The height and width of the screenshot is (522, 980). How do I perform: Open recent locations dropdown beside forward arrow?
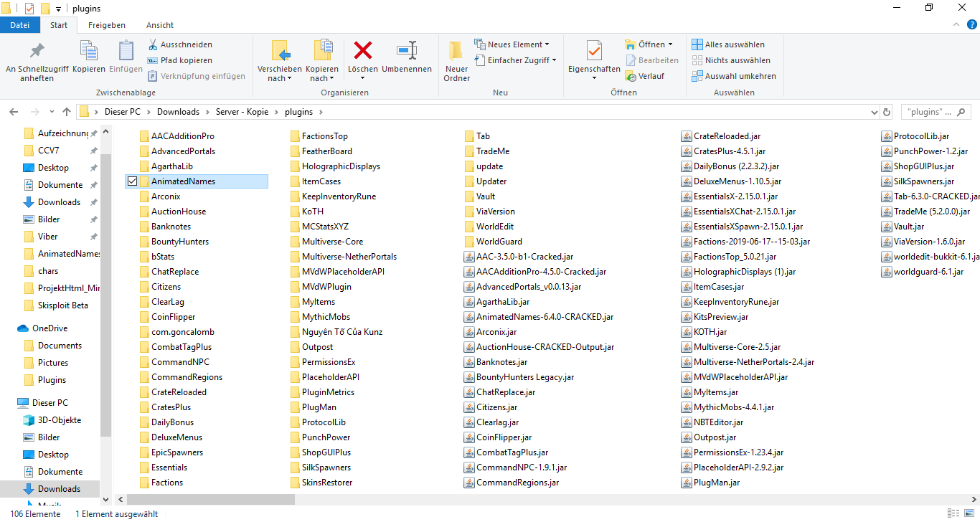point(51,113)
